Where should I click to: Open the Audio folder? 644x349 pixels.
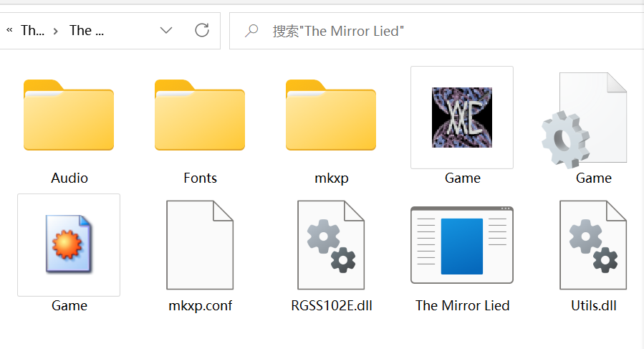69,115
